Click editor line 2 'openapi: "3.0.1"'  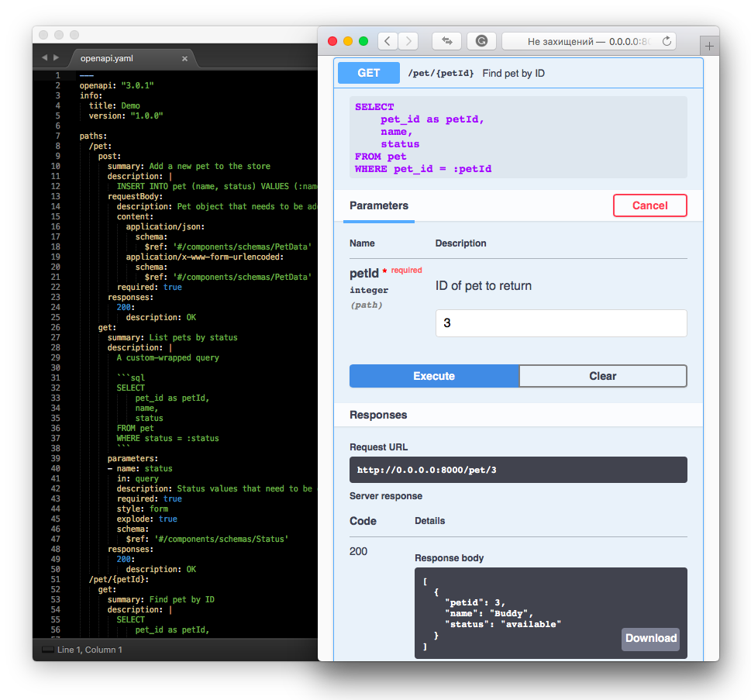(116, 86)
